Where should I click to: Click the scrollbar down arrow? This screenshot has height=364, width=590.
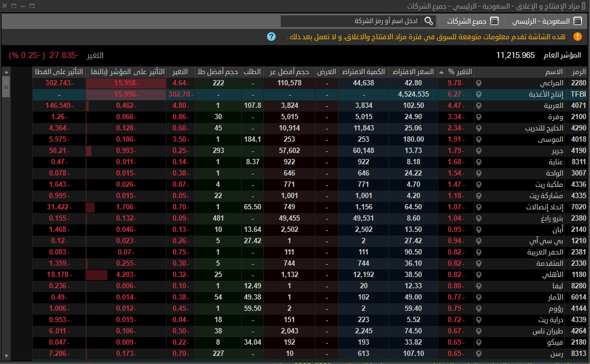click(6, 356)
